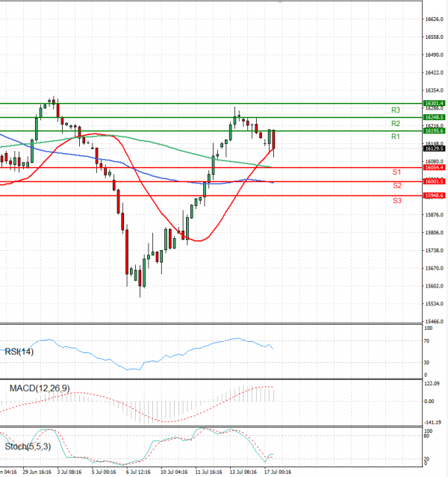Click the R1 resistance label
The image size is (448, 477).
coord(395,137)
